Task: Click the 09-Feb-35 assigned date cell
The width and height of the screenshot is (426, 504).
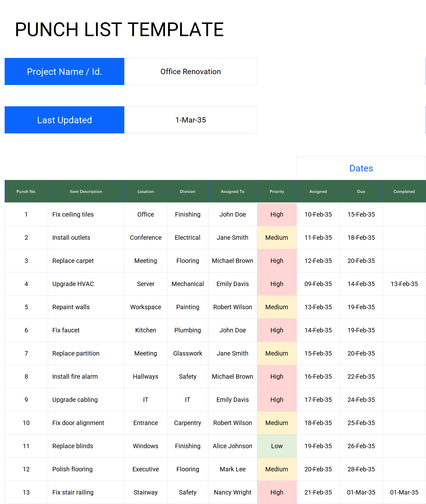Action: pyautogui.click(x=318, y=284)
